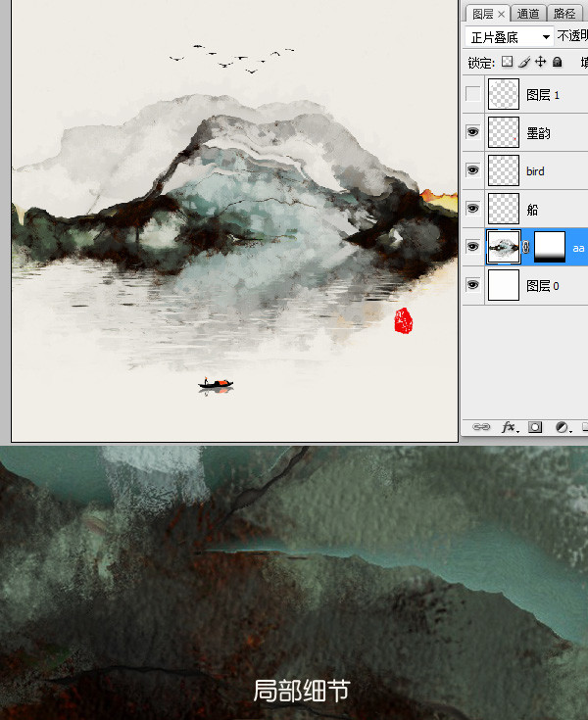Viewport: 588px width, 720px height.
Task: Click the aa layer mask link icon
Action: (x=526, y=248)
